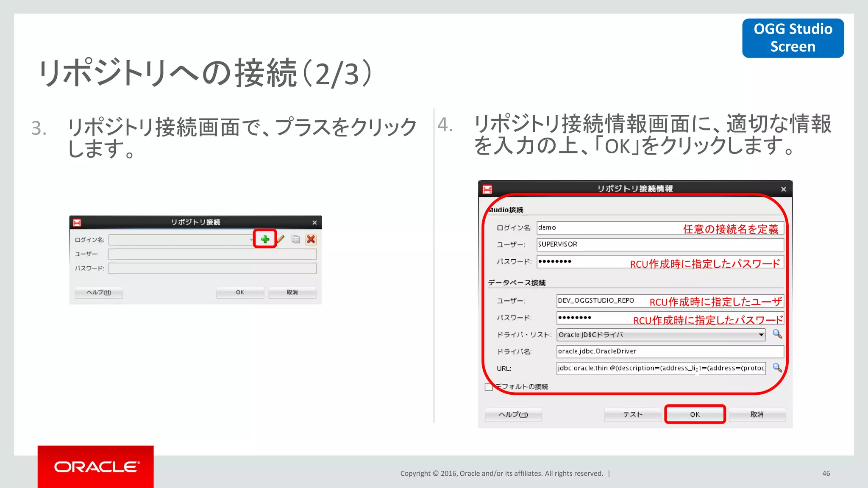
Task: Click ヘルプ(H) in the リポジトリ接続 dialog
Action: (99, 292)
